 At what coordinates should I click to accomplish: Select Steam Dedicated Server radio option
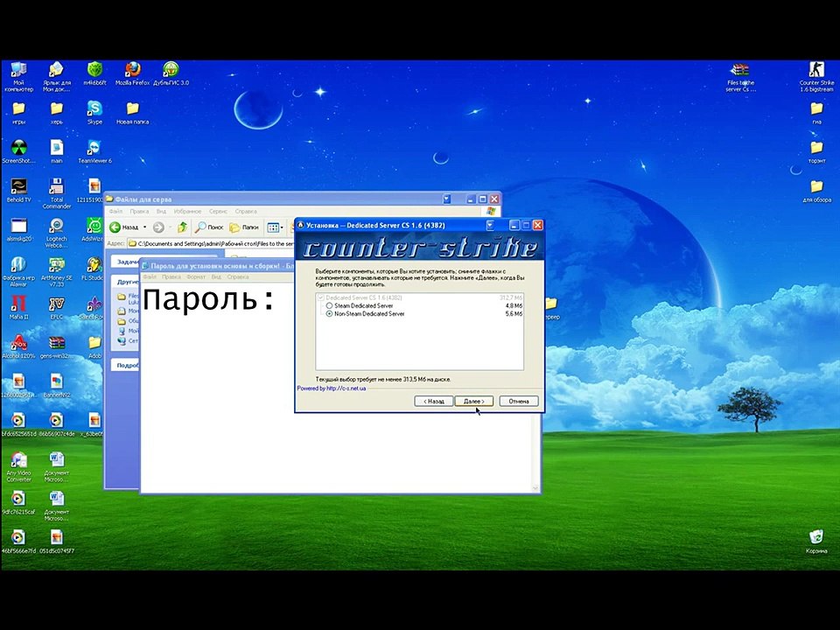[329, 306]
